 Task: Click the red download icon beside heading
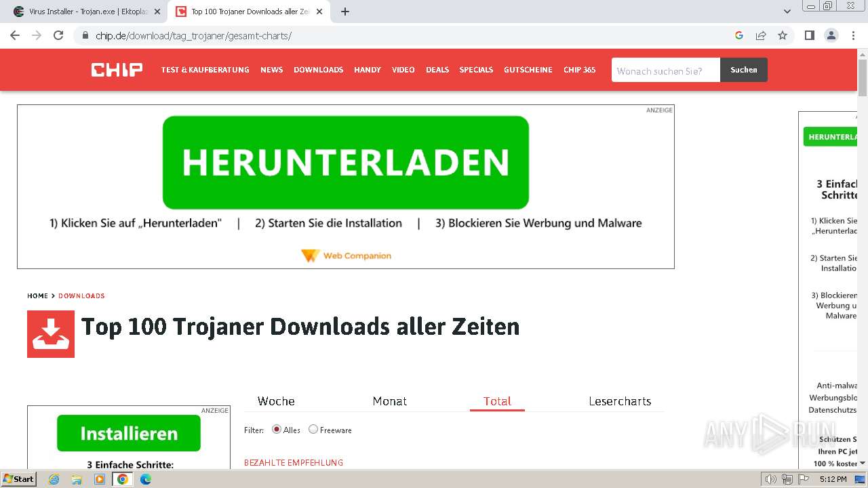[51, 334]
